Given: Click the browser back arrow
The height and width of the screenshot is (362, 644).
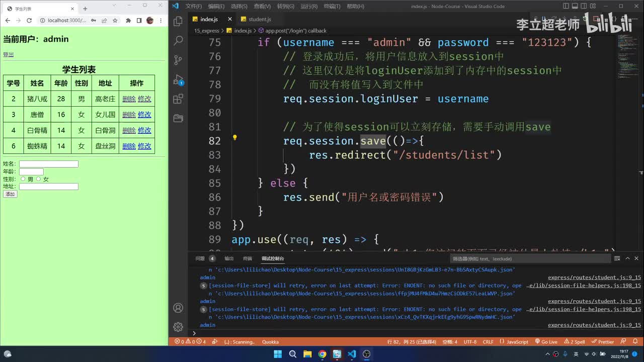Looking at the screenshot, I should click(8, 21).
